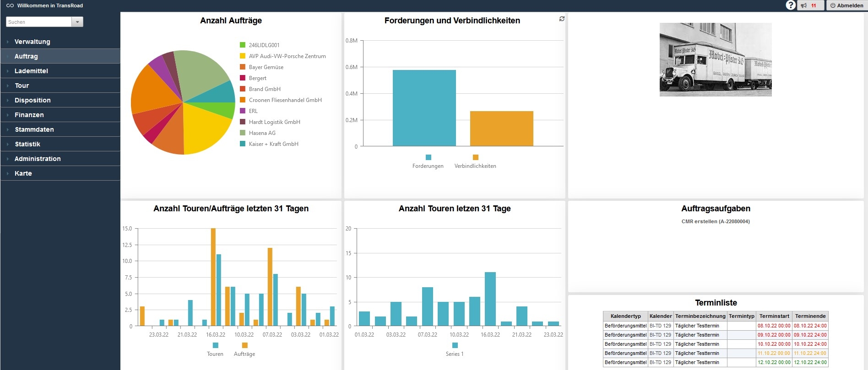Open the Stammdaten menu item
This screenshot has height=370, width=868.
[60, 129]
